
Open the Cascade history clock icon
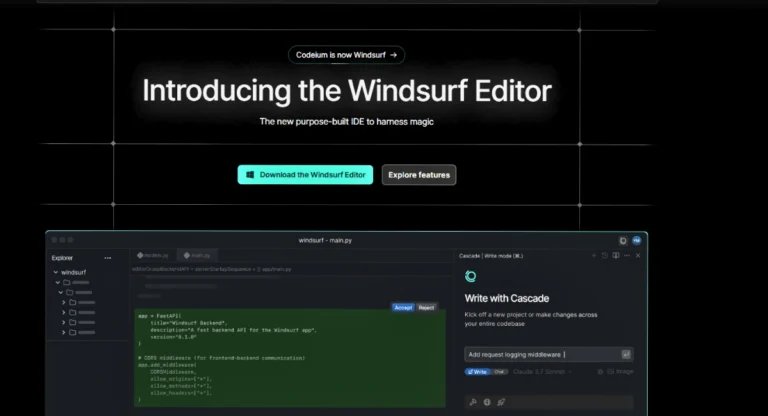[x=605, y=256]
